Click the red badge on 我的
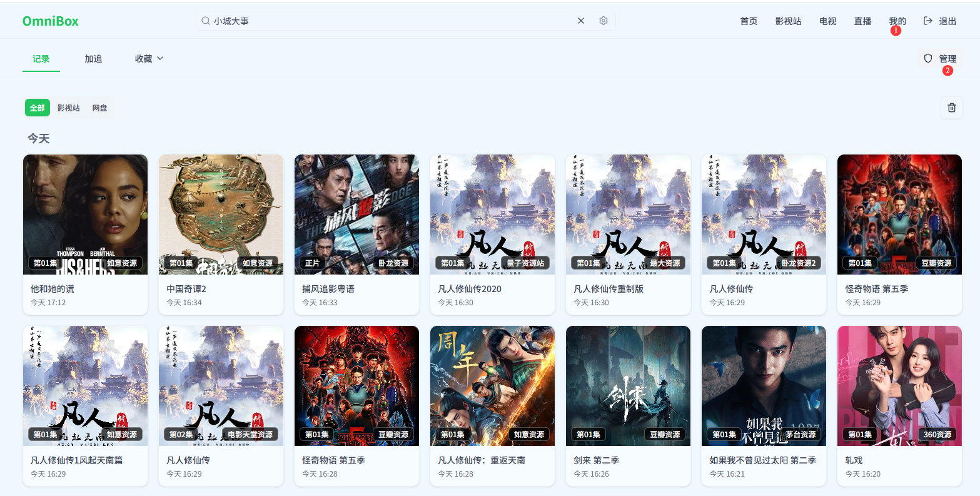Image resolution: width=980 pixels, height=496 pixels. coord(896,29)
